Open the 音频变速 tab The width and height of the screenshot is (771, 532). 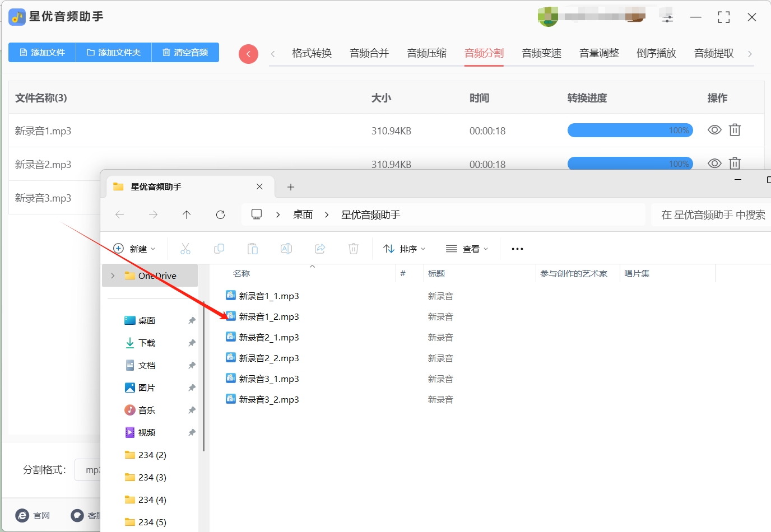pyautogui.click(x=542, y=53)
